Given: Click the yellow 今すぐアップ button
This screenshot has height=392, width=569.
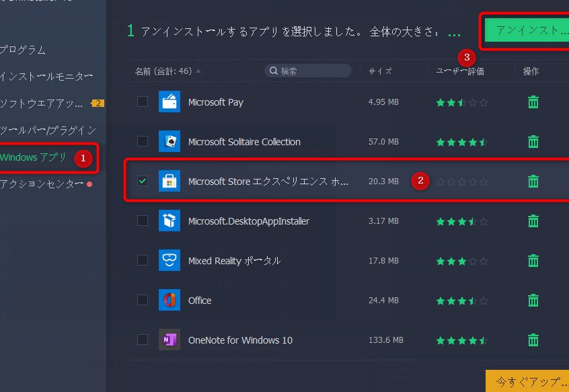Looking at the screenshot, I should pos(527,381).
